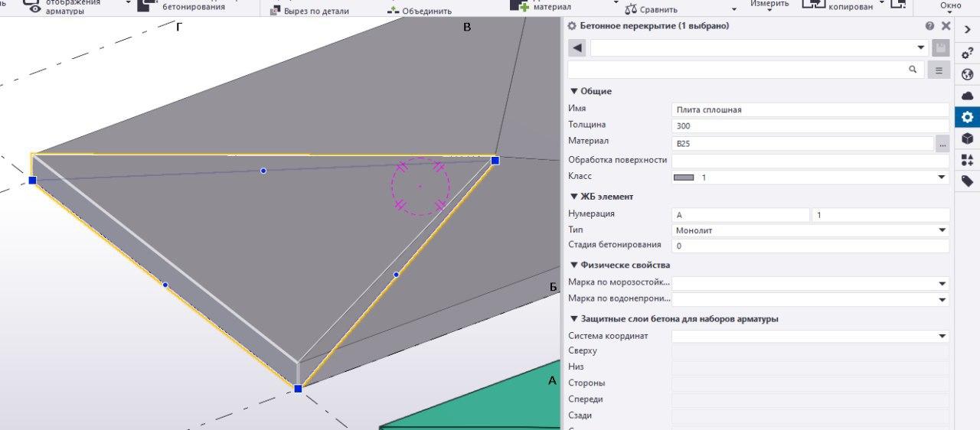Click the Спереди cover thickness field
980x430 pixels.
tap(810, 400)
